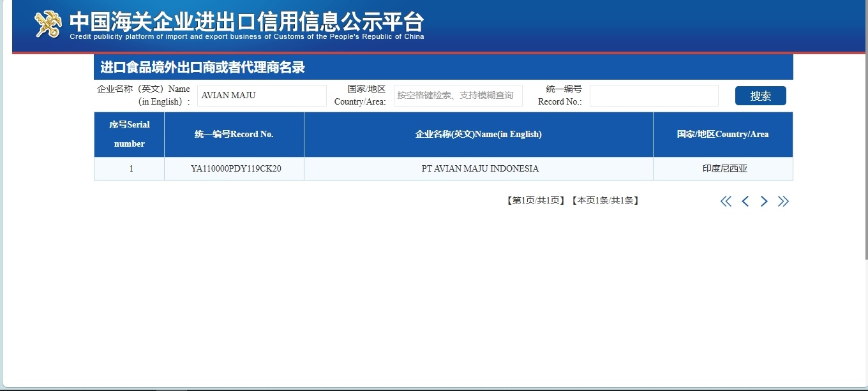Click the 国家/地区 Country/Area field label
The height and width of the screenshot is (391, 868).
coord(360,95)
